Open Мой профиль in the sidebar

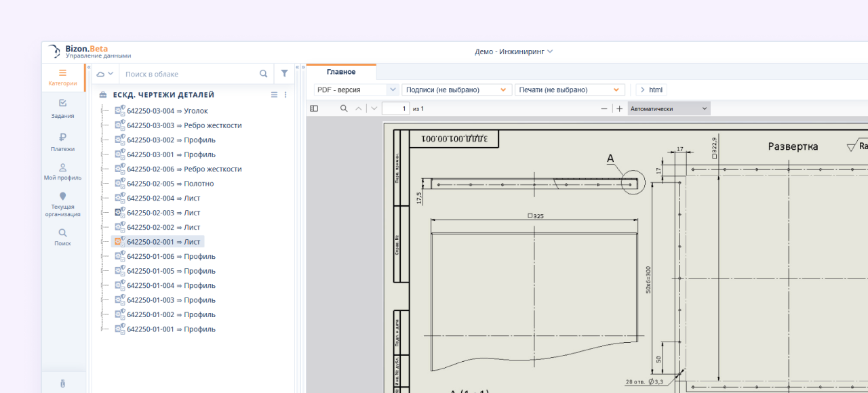point(62,171)
